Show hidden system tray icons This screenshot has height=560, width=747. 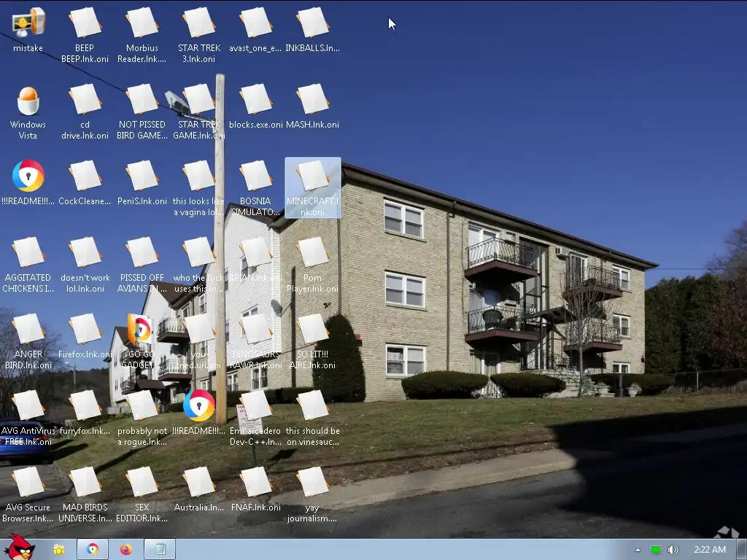[x=638, y=550]
